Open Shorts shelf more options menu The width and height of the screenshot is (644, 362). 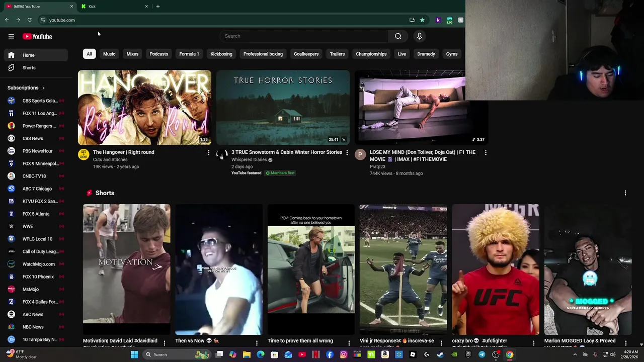pyautogui.click(x=625, y=193)
